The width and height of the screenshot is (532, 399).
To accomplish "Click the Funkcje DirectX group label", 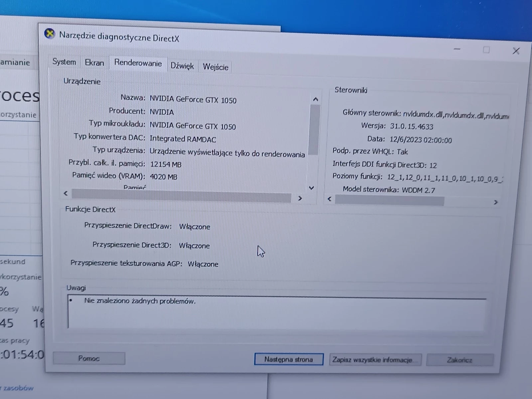I will click(90, 209).
